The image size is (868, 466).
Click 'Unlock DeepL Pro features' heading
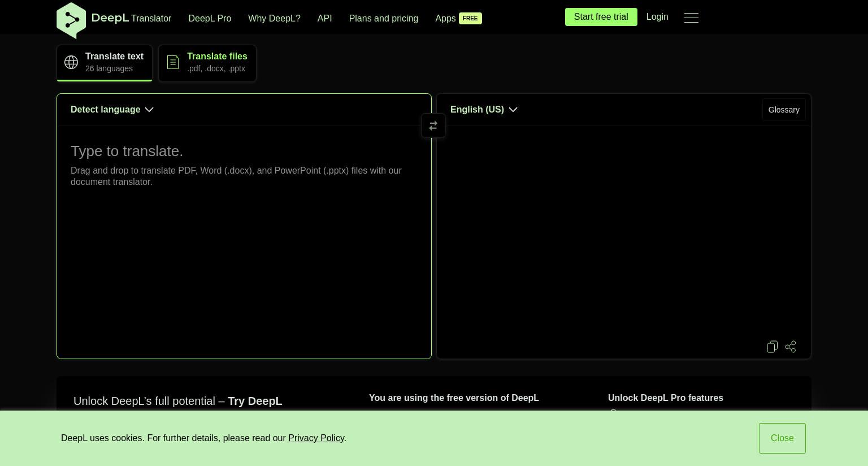(666, 398)
